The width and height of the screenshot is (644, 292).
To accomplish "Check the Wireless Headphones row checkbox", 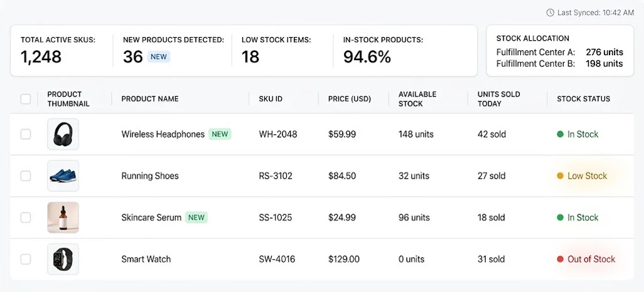I will (x=26, y=134).
